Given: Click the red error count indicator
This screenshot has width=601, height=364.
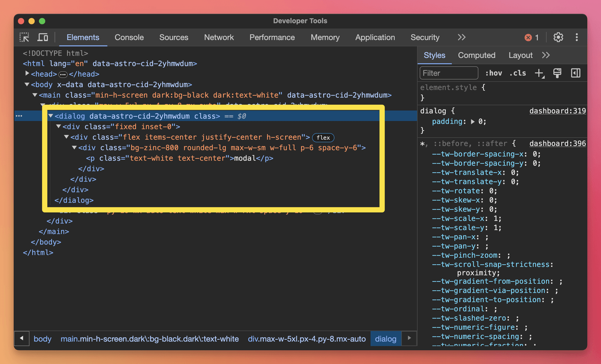Looking at the screenshot, I should point(532,38).
